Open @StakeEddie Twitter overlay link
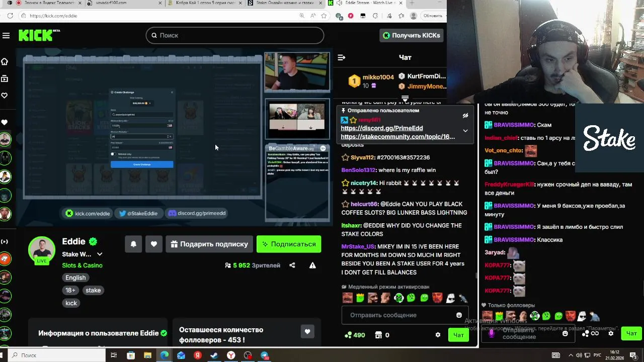 coord(138,213)
